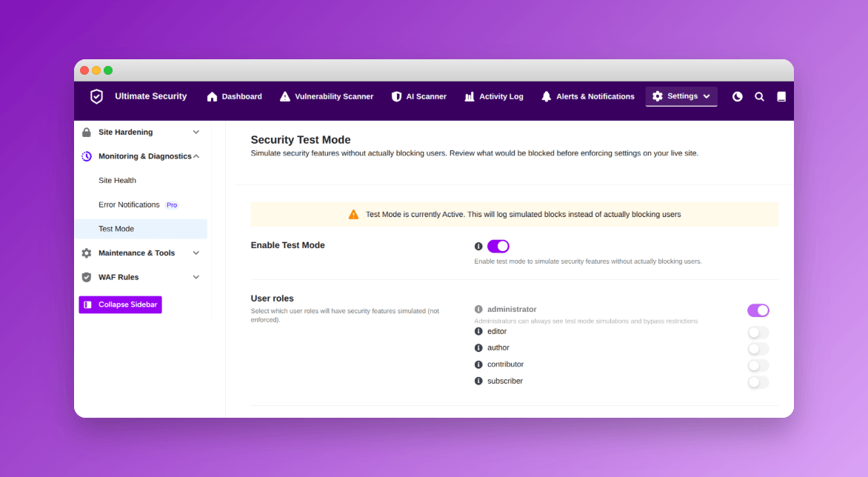This screenshot has width=868, height=477.
Task: Disable the Enable Test Mode switch
Action: (x=498, y=246)
